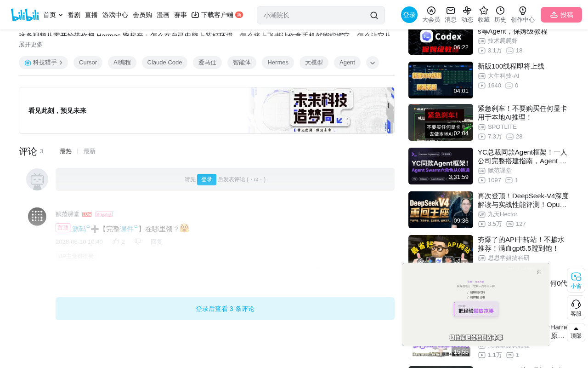Open uploader SPOTLITE channel

(502, 126)
